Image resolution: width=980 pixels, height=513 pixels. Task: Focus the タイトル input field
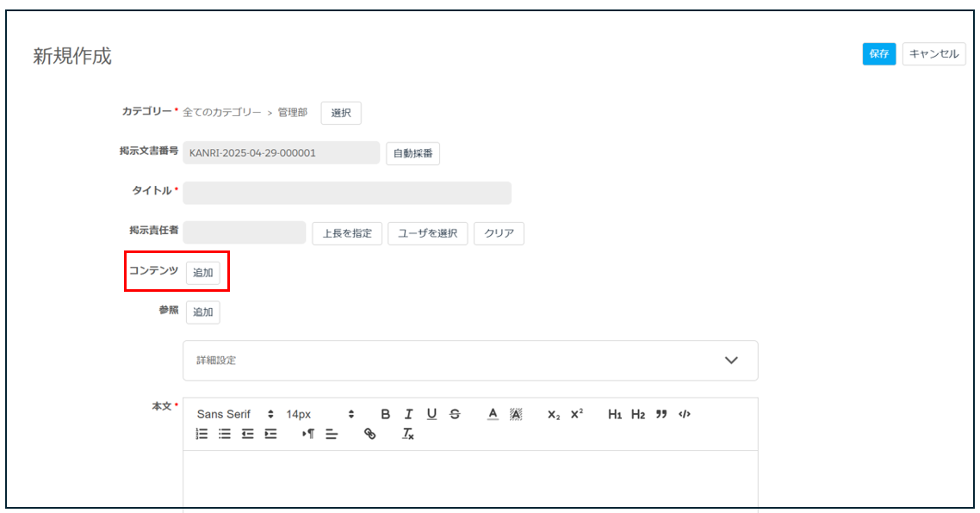tap(347, 193)
